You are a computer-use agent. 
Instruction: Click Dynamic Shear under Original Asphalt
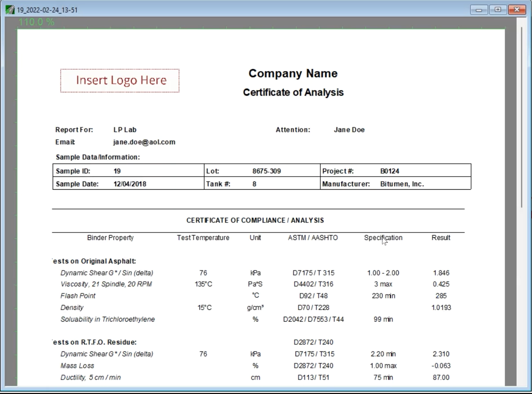tap(107, 273)
